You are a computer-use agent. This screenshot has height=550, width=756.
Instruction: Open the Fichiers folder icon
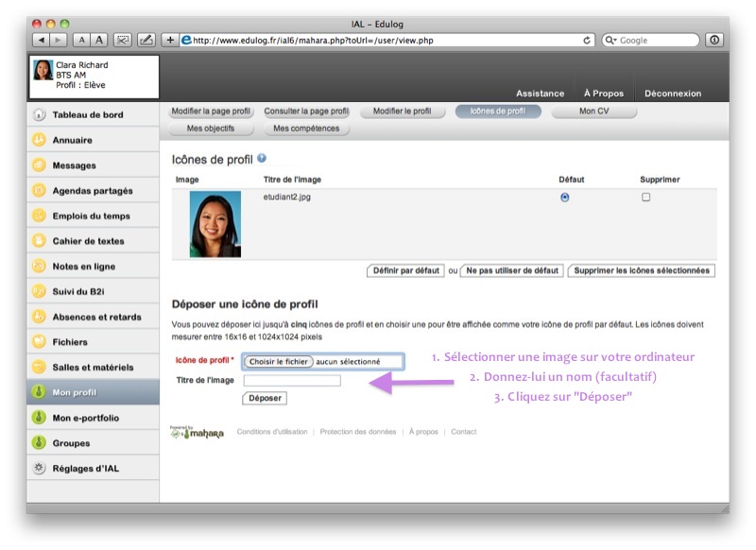tap(40, 342)
